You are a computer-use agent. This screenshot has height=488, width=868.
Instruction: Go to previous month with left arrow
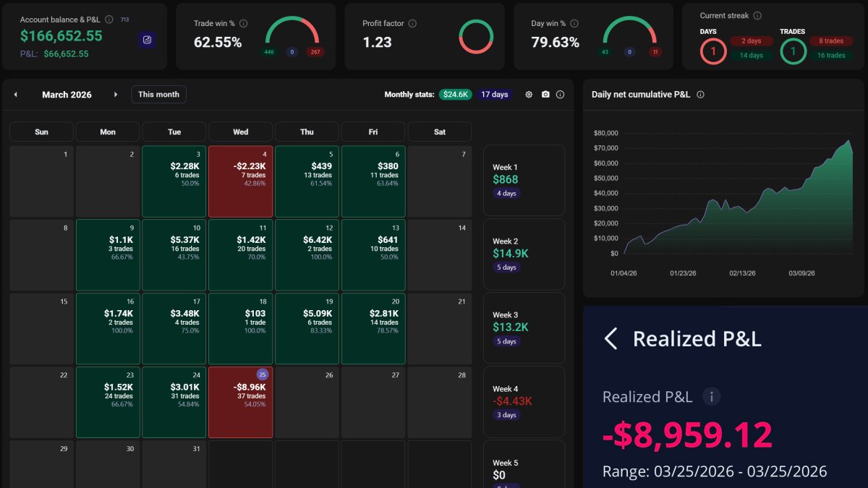(x=16, y=94)
